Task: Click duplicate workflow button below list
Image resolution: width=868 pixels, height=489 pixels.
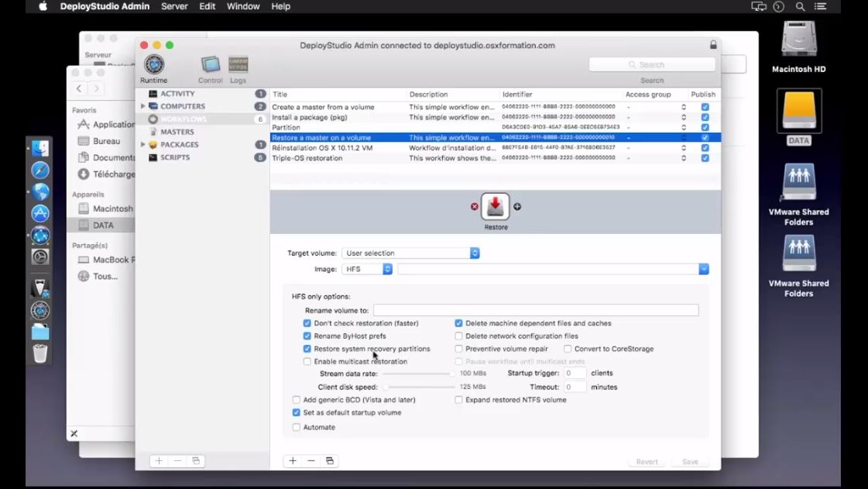Action: (x=330, y=461)
